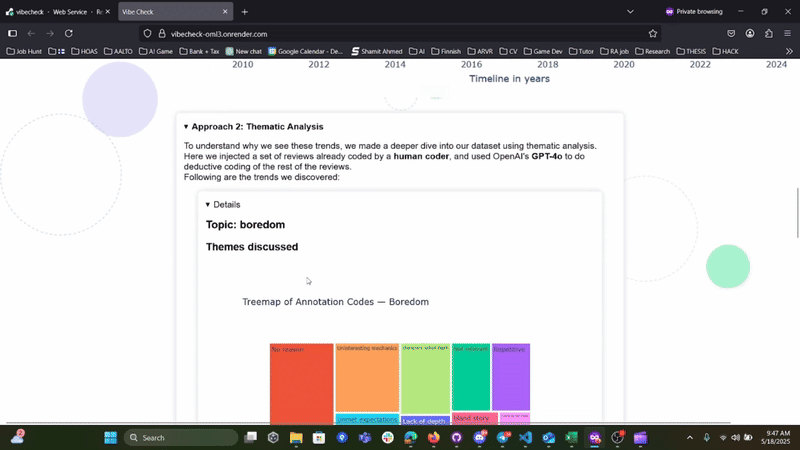Click the orange 'Uninteresting mechanics' treemap block

(367, 377)
